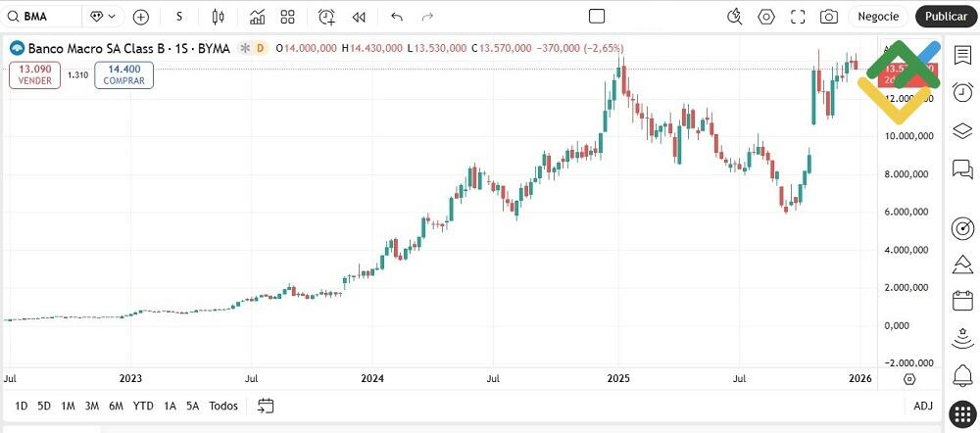
Task: Open quick search lightning magnifier icon
Action: 735,17
